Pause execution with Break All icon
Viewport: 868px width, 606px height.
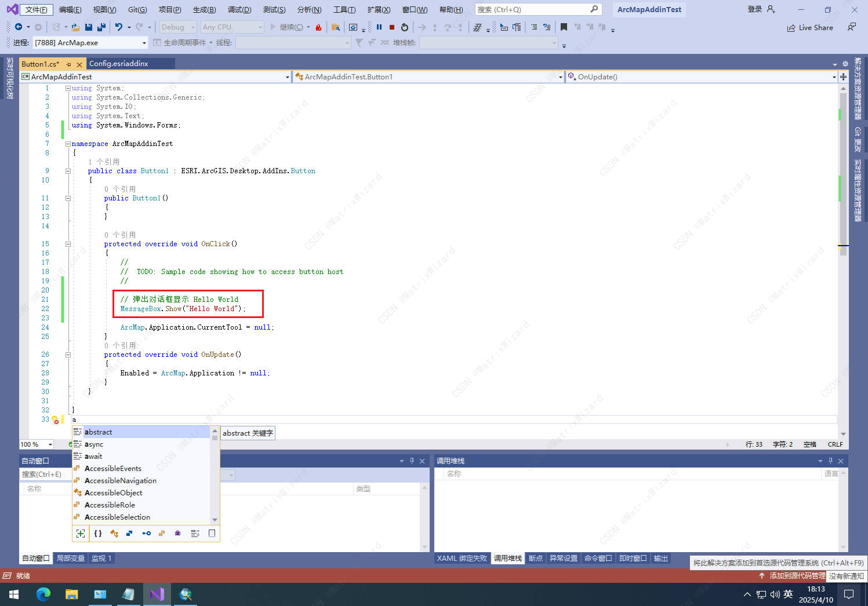click(379, 27)
